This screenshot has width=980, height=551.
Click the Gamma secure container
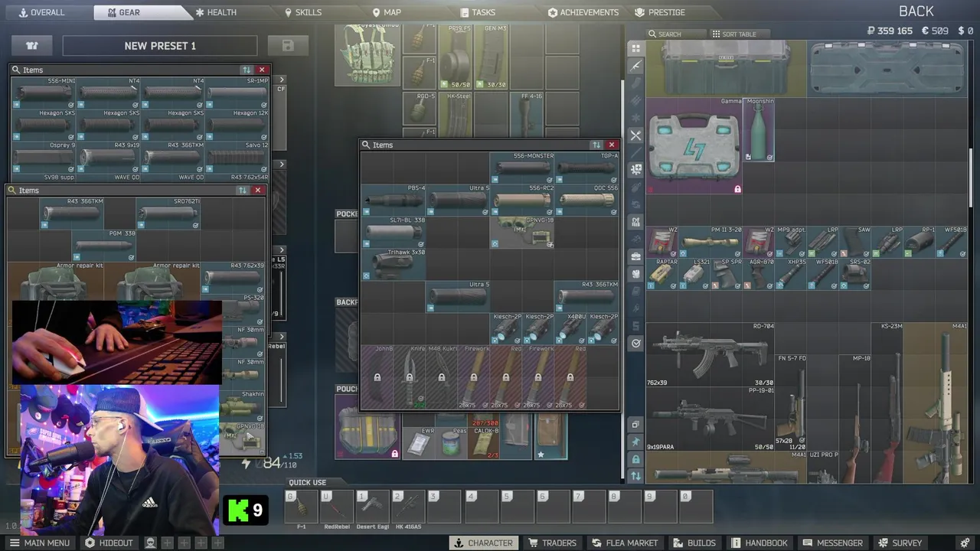694,145
